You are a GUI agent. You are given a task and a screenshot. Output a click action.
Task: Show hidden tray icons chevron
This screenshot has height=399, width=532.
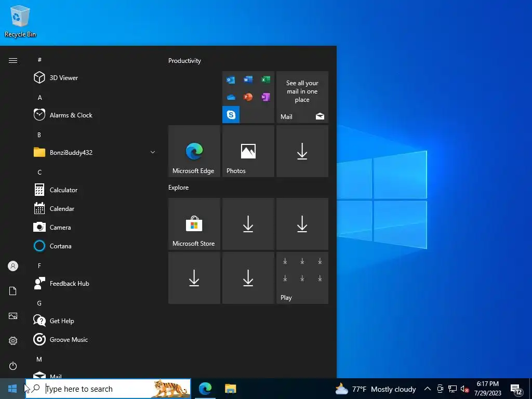[428, 389]
